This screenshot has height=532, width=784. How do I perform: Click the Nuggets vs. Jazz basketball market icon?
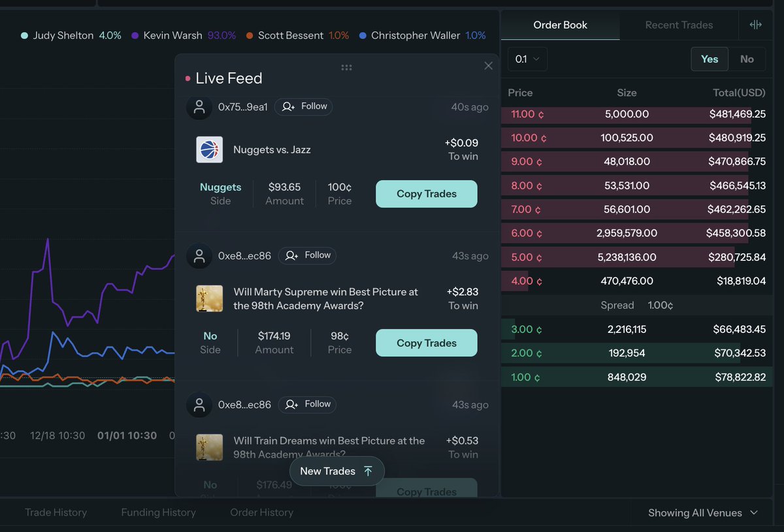coord(209,149)
